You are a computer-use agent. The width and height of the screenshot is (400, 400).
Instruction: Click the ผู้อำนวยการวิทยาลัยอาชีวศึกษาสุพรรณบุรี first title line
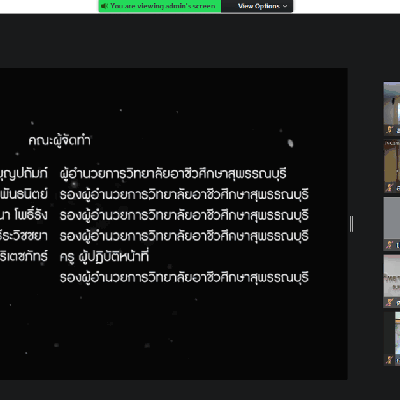(x=173, y=174)
